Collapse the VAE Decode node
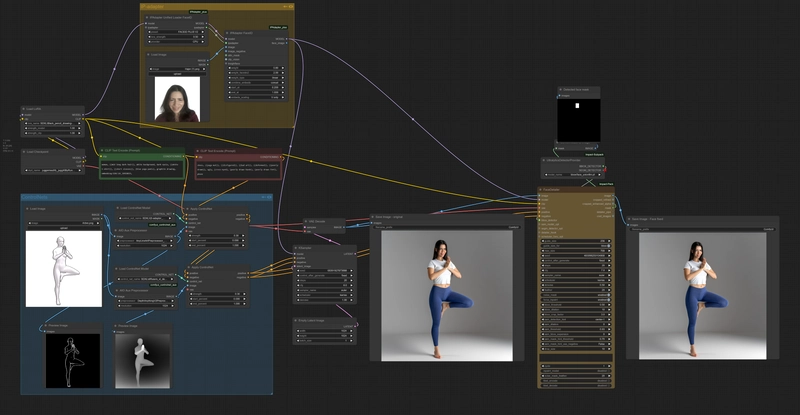The image size is (800, 415). (305, 222)
